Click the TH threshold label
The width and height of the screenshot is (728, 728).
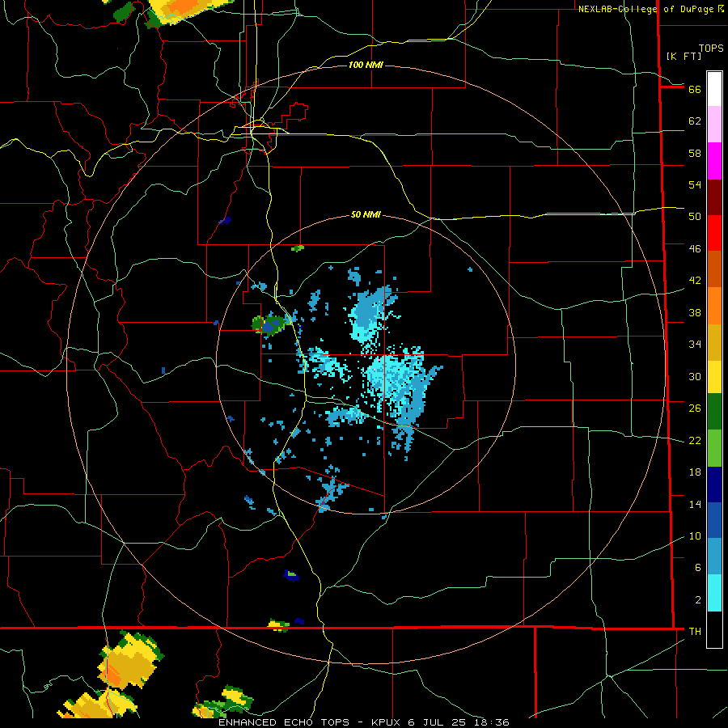tap(695, 632)
